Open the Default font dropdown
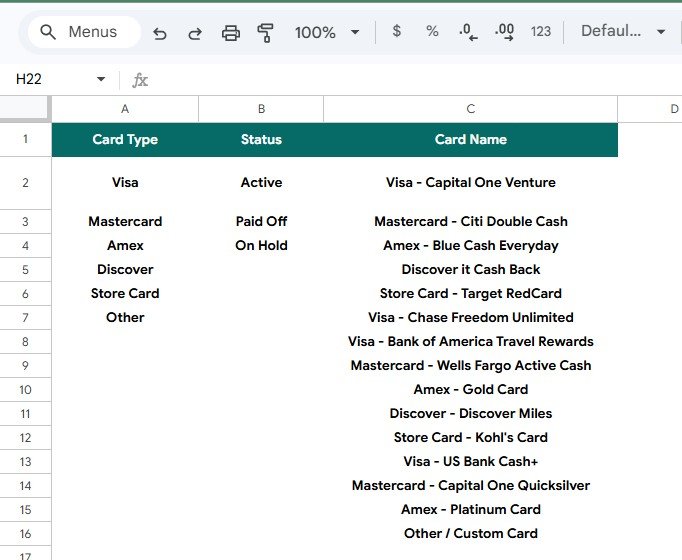 point(623,31)
